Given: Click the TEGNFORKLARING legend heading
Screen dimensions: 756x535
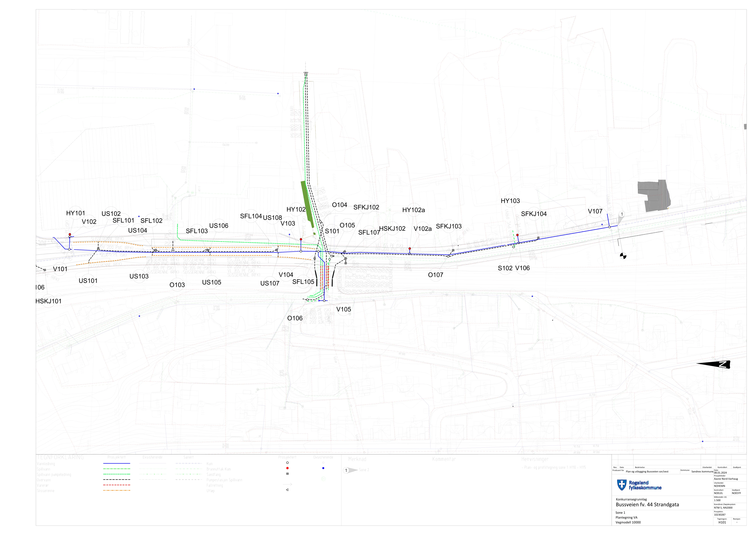Looking at the screenshot, I should pos(60,458).
